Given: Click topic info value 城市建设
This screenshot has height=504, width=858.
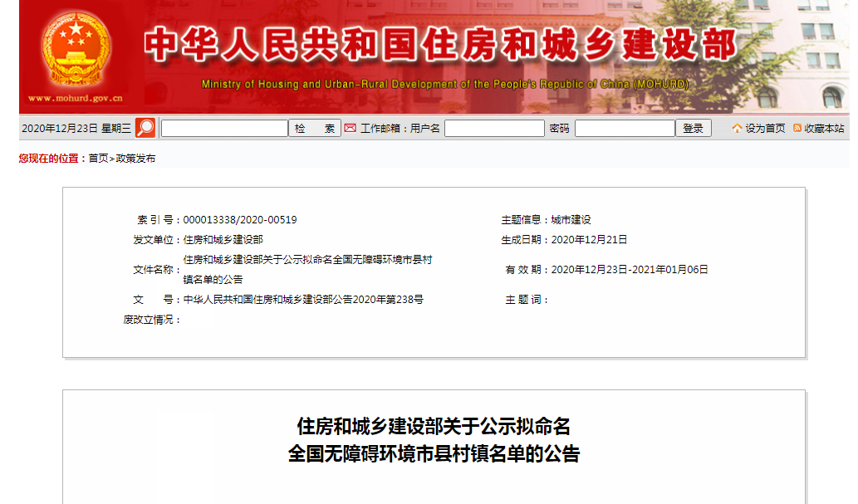Looking at the screenshot, I should (571, 220).
